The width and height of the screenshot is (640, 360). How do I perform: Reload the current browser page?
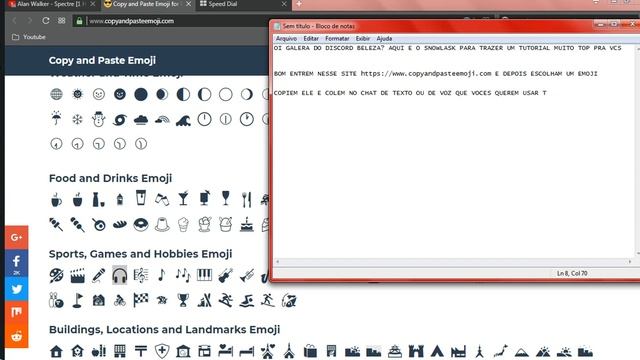point(46,20)
